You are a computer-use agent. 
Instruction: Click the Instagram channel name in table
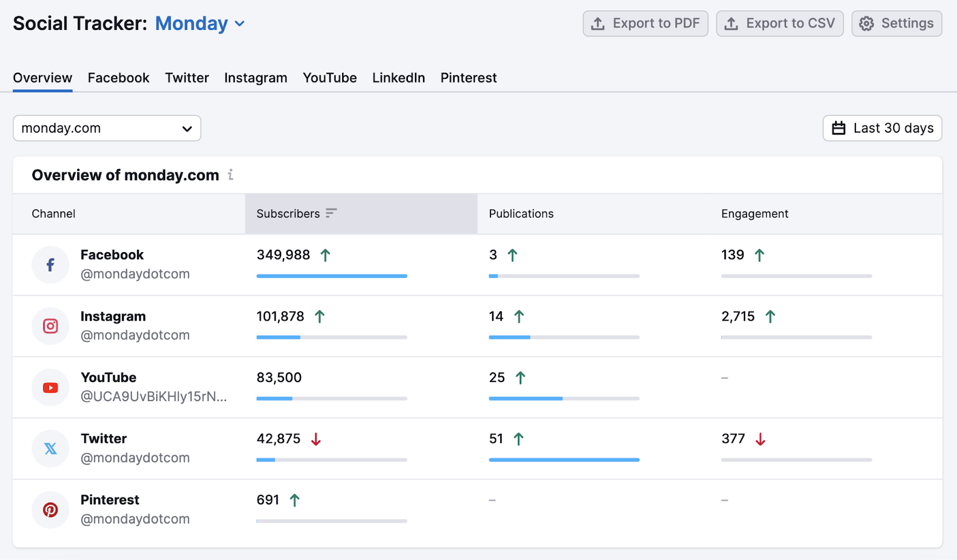click(113, 316)
